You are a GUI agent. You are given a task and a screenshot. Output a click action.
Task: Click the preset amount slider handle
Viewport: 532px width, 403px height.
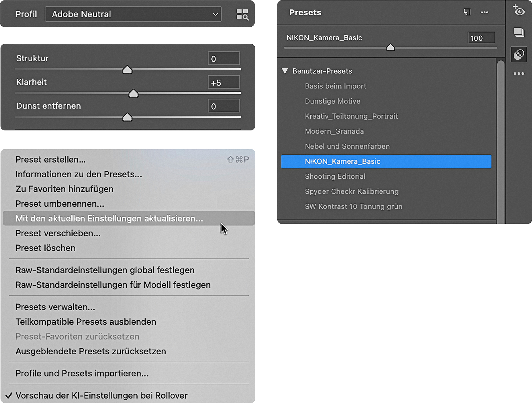[x=390, y=48]
